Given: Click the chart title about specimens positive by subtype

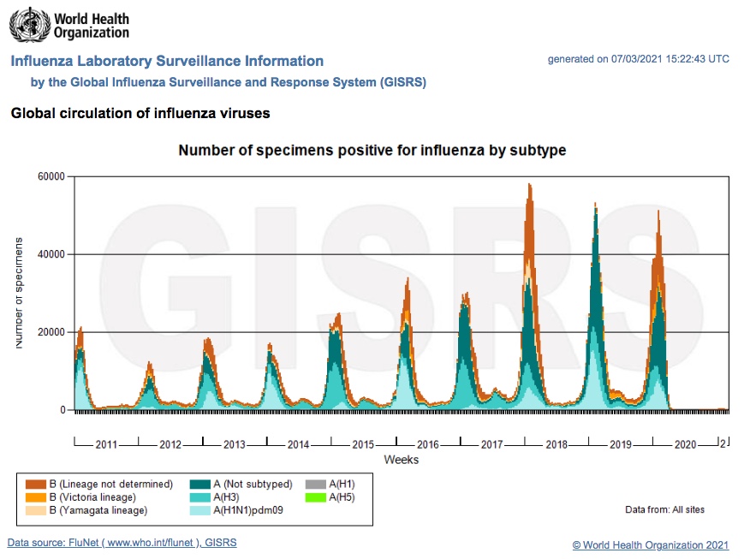Looking at the screenshot, I should [372, 151].
